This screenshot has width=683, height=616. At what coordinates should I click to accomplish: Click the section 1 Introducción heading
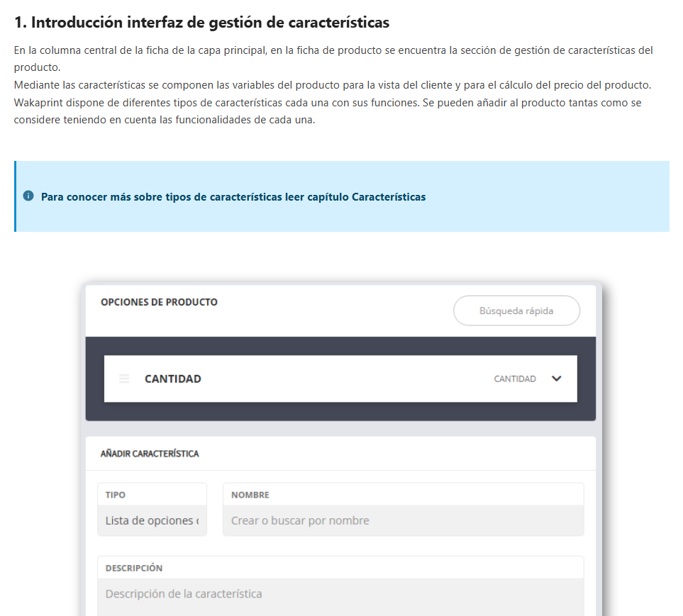pos(201,23)
